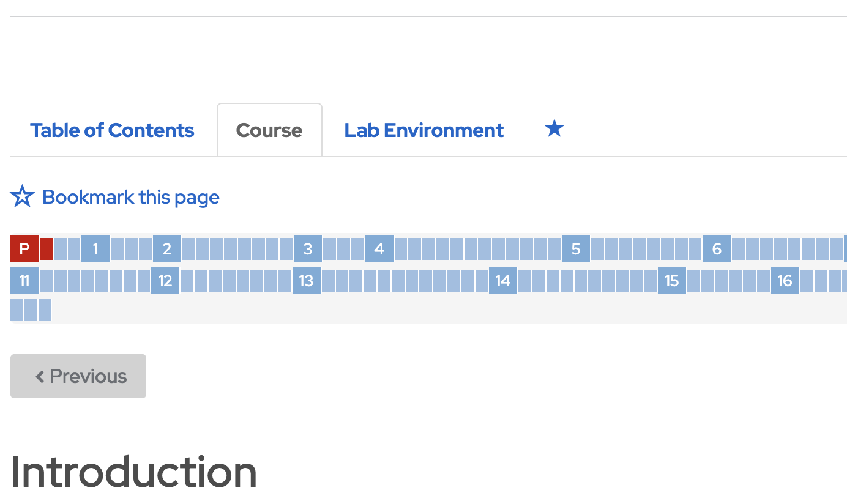Go to chapter 14 marker
The image size is (847, 504).
click(x=503, y=281)
